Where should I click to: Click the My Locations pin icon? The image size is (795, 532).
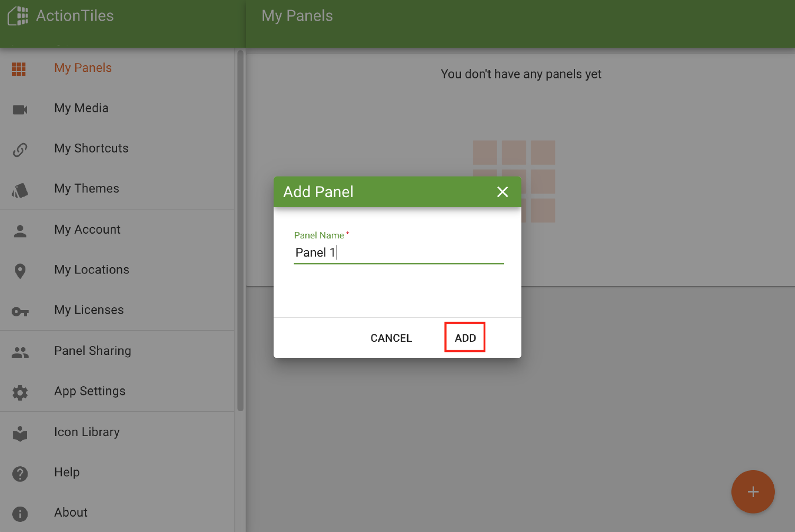20,271
